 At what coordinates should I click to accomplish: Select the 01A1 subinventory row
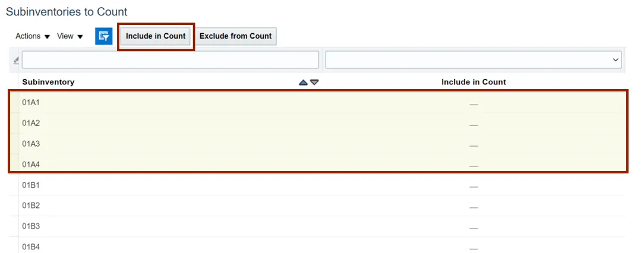31,103
